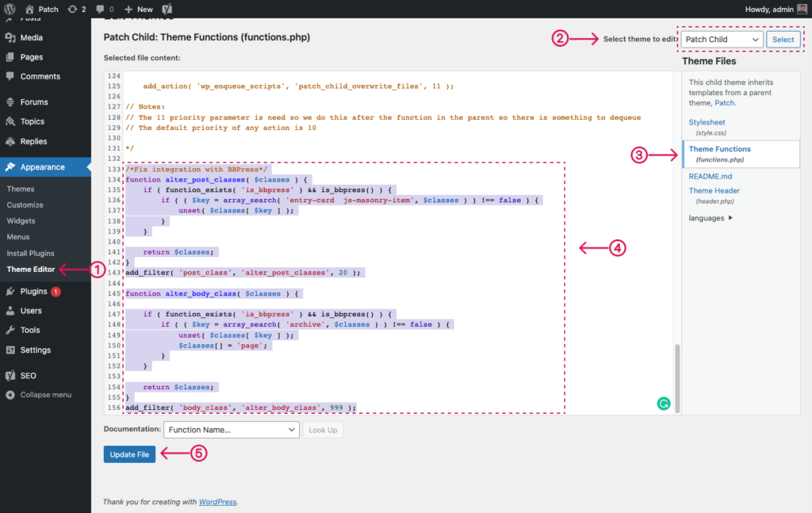
Task: Open the comments bubble in admin bar
Action: [x=100, y=9]
